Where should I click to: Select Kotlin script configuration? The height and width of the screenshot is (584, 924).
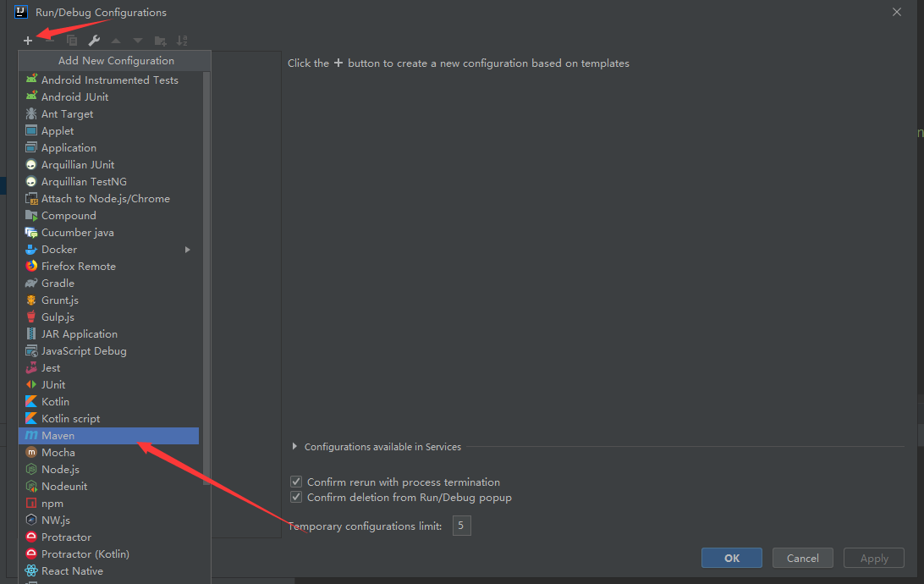click(109, 419)
